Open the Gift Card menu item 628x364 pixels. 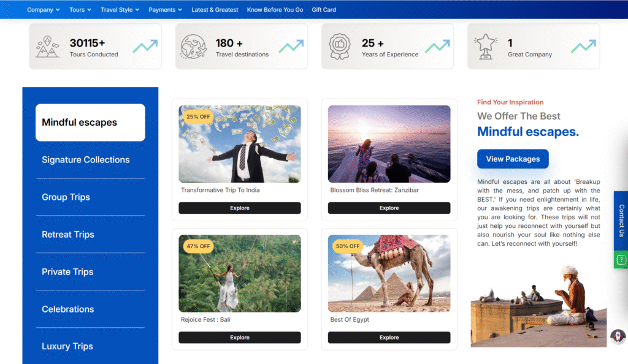tap(324, 10)
